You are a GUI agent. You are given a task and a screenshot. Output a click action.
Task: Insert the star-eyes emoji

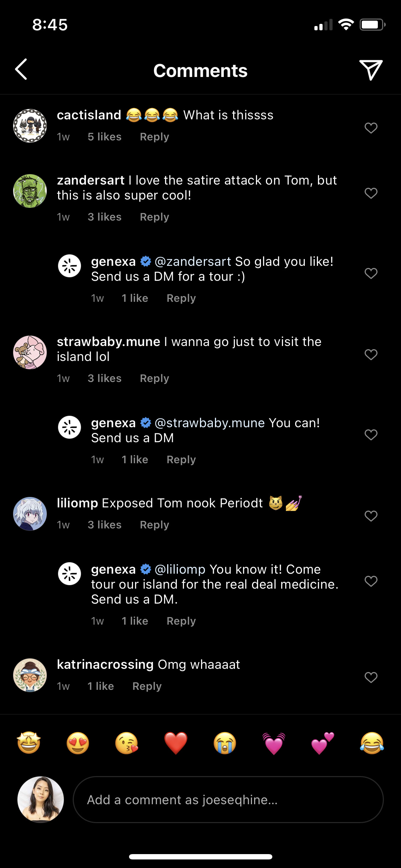[29, 743]
